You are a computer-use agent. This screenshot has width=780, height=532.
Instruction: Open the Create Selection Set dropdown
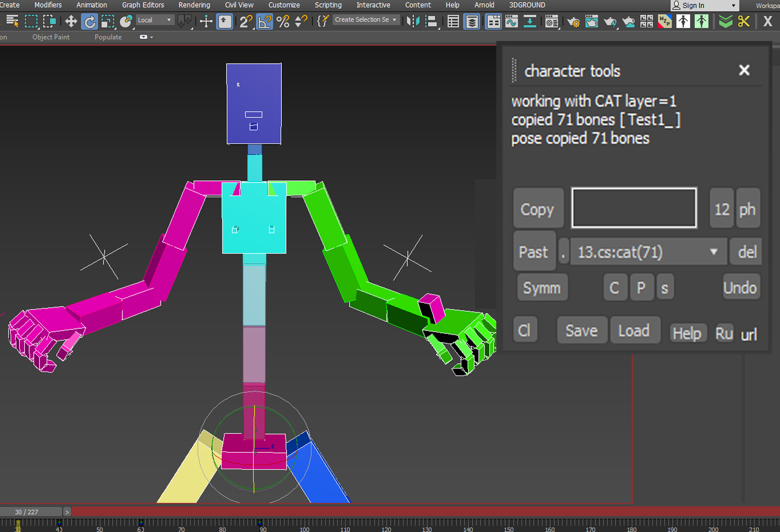tap(366, 20)
